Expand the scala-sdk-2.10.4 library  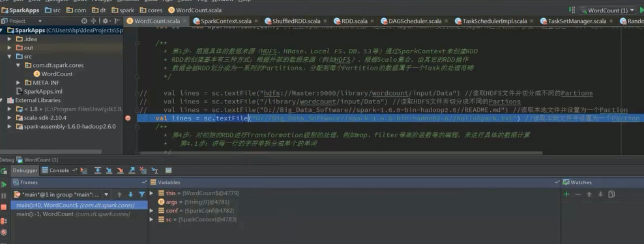point(9,118)
